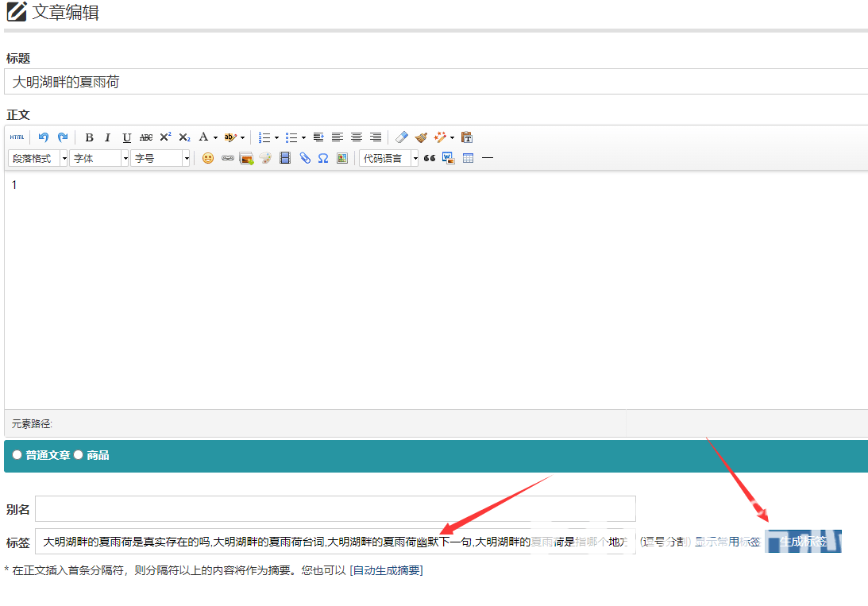
Task: Select the format painter brush
Action: pos(421,137)
